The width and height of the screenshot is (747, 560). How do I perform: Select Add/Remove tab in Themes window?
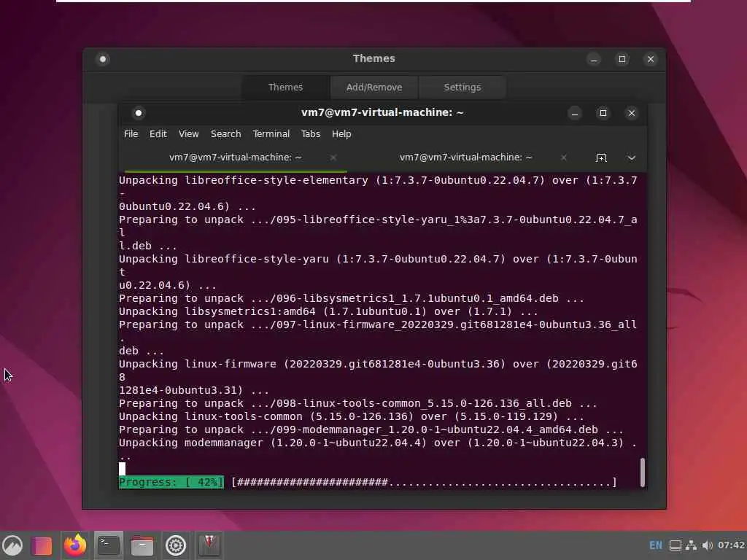374,87
